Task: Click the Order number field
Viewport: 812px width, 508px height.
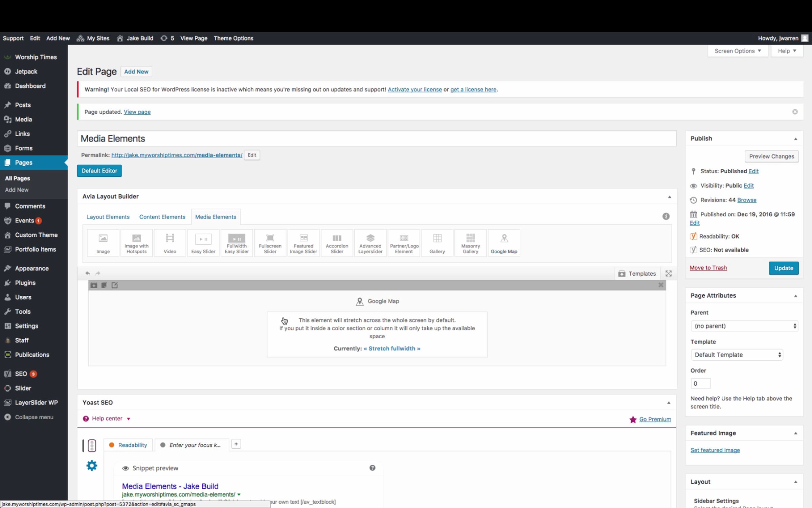Action: coord(700,383)
